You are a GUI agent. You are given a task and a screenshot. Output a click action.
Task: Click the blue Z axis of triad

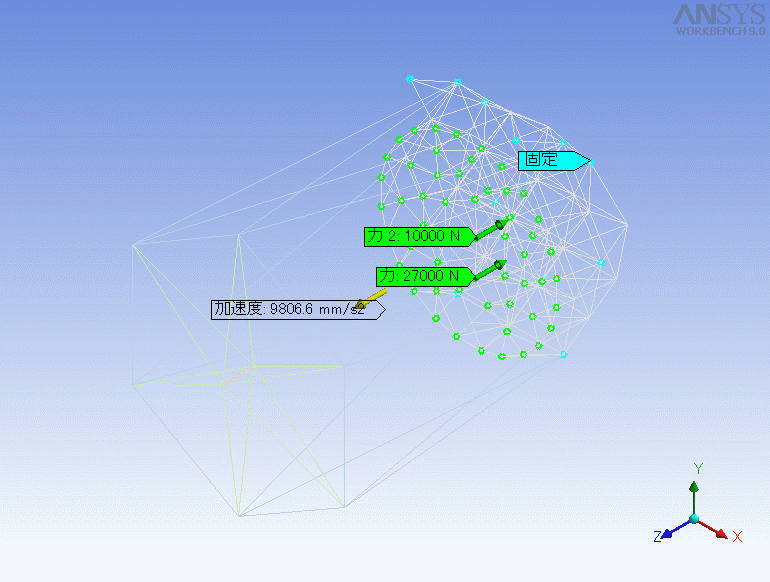675,529
